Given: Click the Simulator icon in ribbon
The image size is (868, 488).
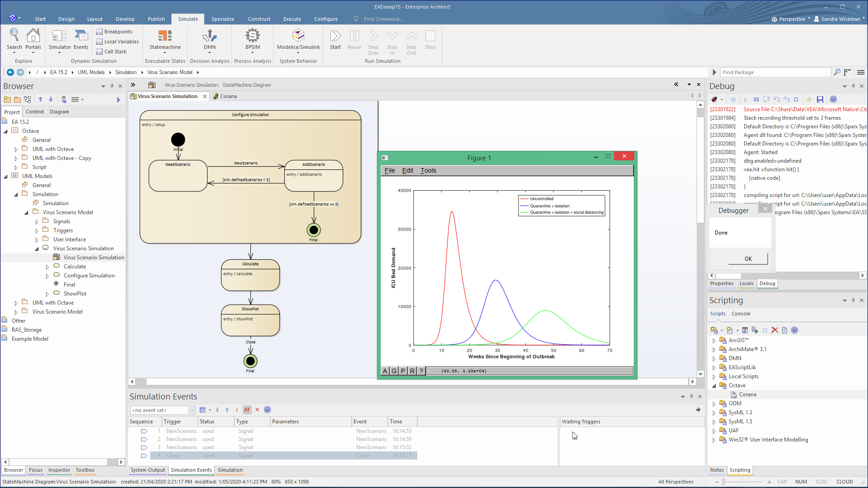Looking at the screenshot, I should coord(59,36).
